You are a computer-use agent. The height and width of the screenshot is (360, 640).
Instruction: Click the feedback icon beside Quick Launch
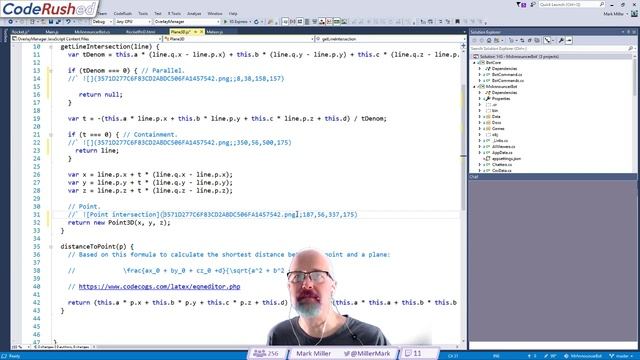pos(533,4)
